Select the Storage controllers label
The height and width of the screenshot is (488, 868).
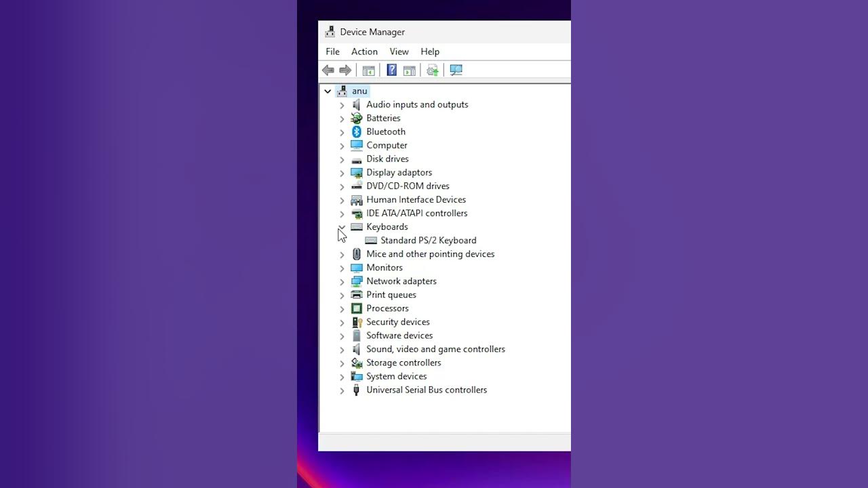pos(403,363)
